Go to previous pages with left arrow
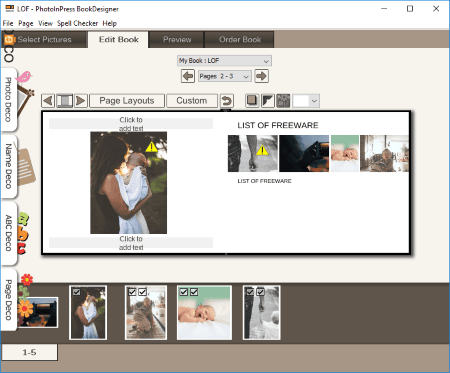 tap(188, 76)
